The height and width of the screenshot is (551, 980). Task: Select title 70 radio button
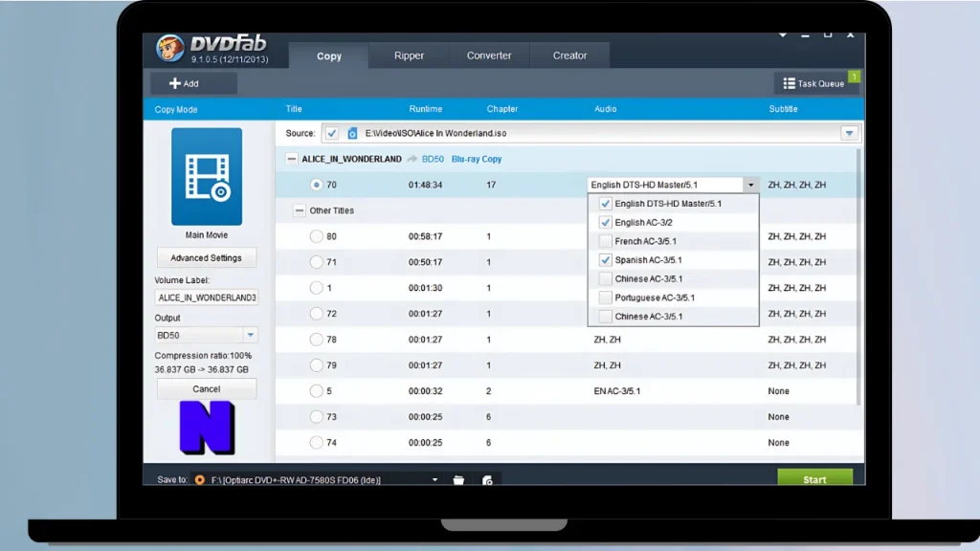(316, 185)
